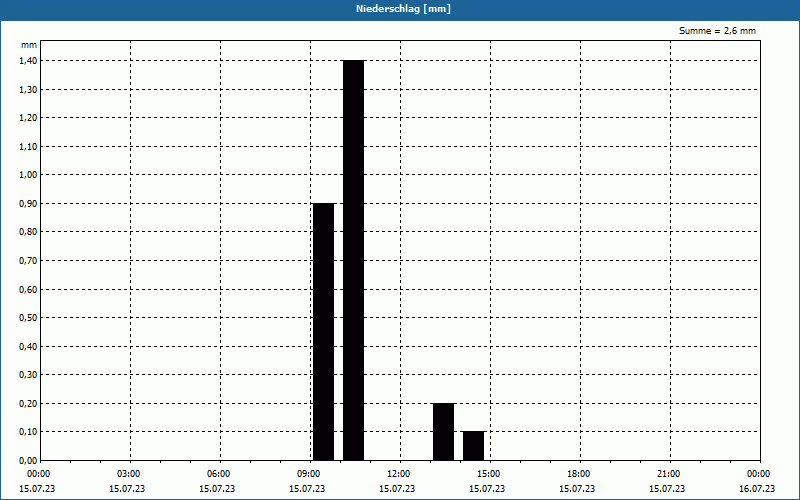Select the 0,20 mm bar after 13:00
800x500 pixels.
pos(443,432)
